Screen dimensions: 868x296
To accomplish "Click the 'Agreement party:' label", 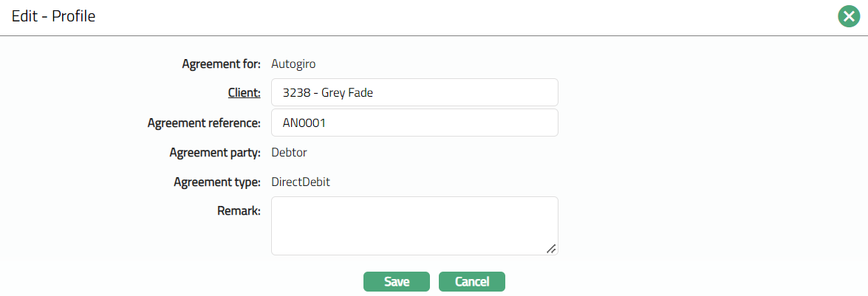I will tap(215, 153).
